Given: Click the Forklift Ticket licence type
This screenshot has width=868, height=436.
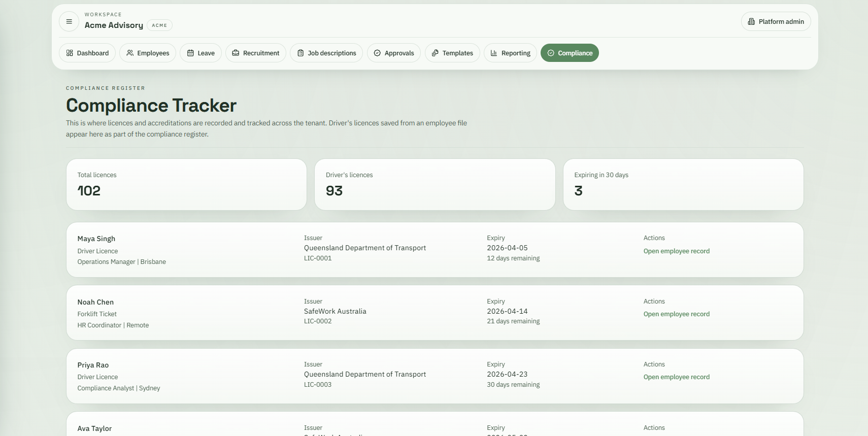Looking at the screenshot, I should (x=97, y=314).
